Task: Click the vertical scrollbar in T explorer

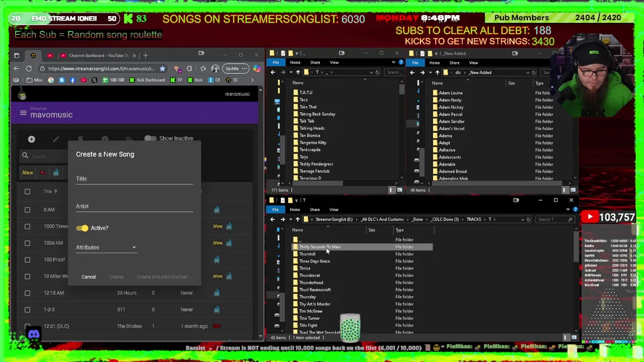Action: coord(576,246)
